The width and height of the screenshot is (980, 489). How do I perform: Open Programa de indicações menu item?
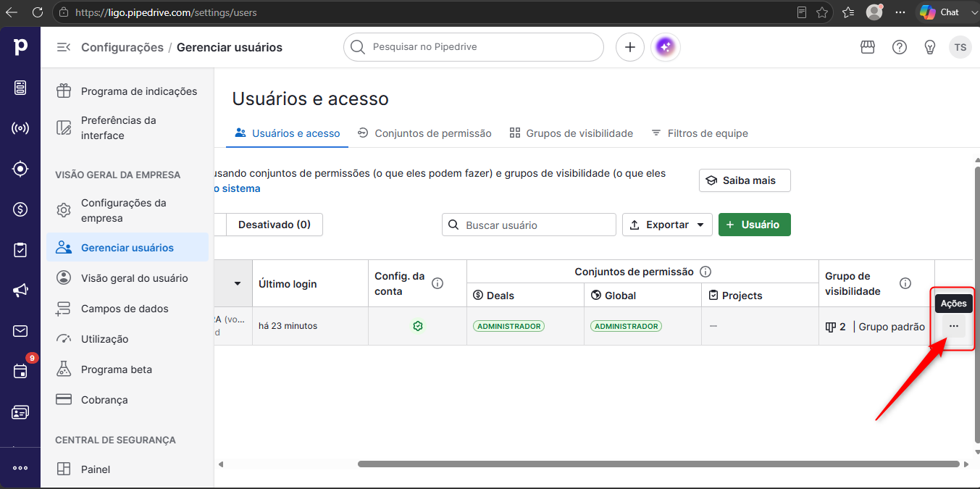pos(127,91)
